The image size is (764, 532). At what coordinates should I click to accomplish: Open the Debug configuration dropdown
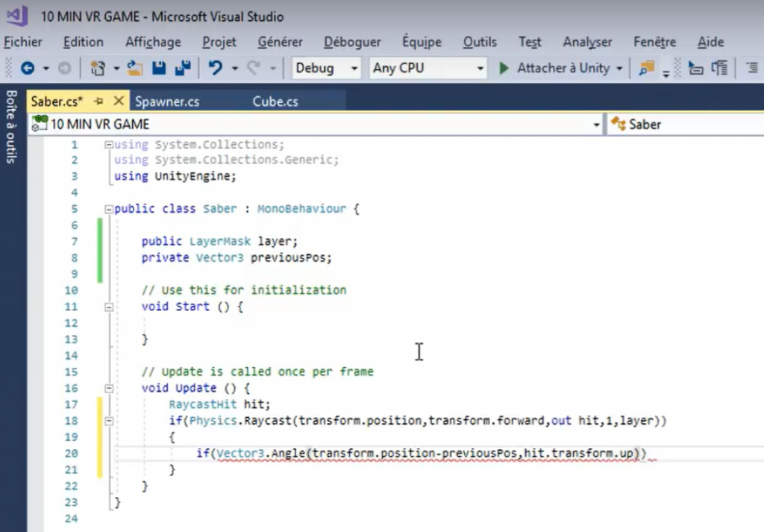(354, 69)
